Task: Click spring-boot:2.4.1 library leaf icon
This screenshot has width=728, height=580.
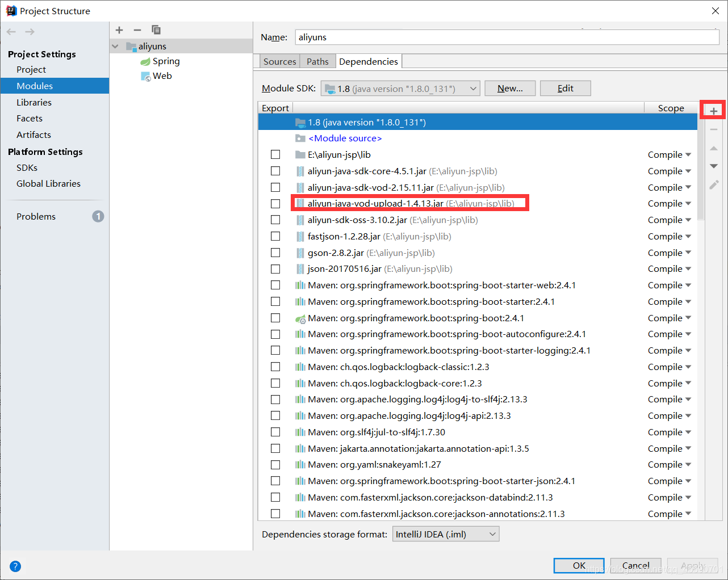Action: coord(300,318)
